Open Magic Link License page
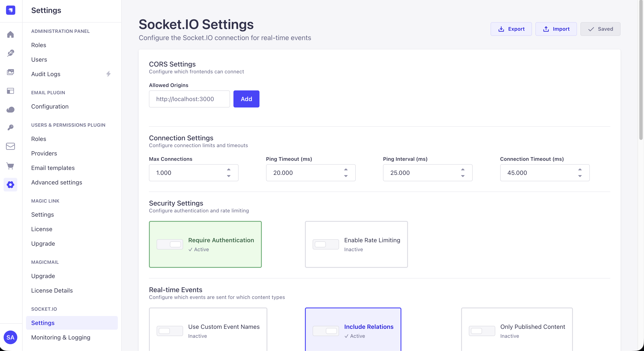This screenshot has height=351, width=644. click(x=72, y=229)
